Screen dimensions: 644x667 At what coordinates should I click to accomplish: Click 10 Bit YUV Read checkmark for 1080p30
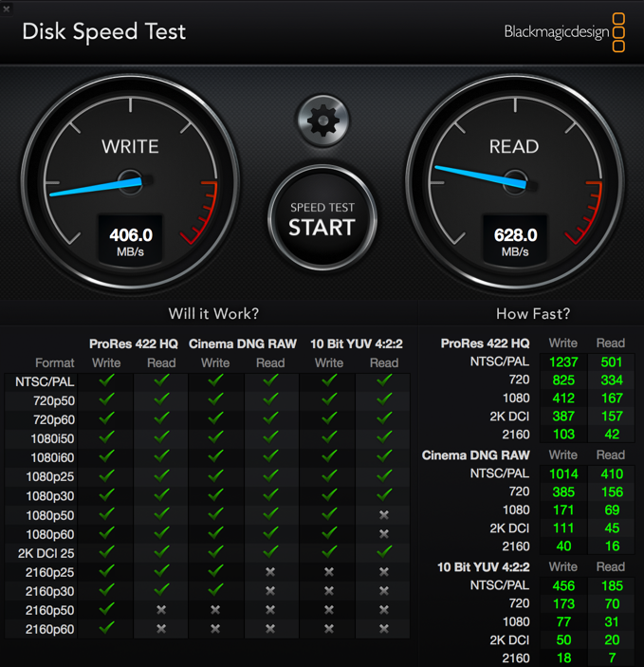point(384,494)
